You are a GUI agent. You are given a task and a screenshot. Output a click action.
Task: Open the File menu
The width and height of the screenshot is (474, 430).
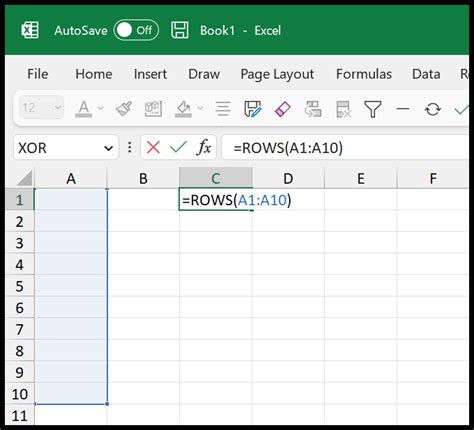tap(38, 74)
